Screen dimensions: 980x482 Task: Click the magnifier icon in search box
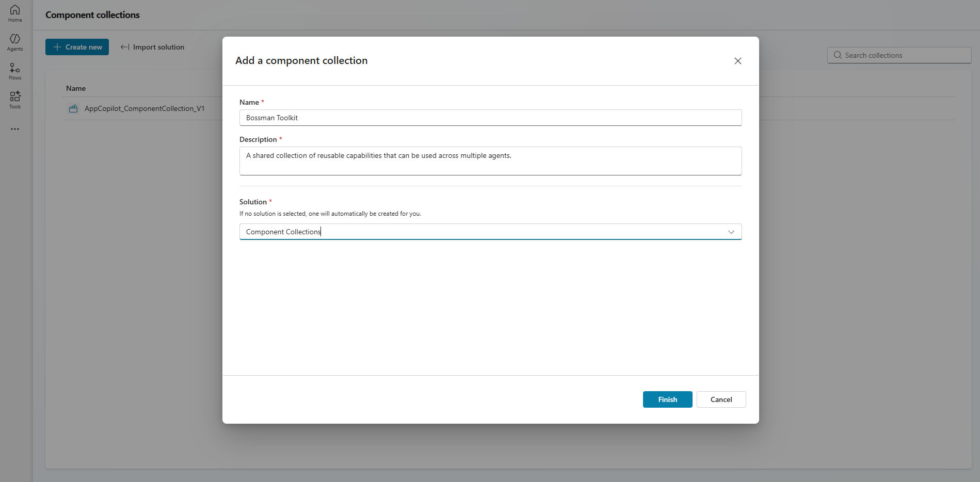[x=838, y=55]
